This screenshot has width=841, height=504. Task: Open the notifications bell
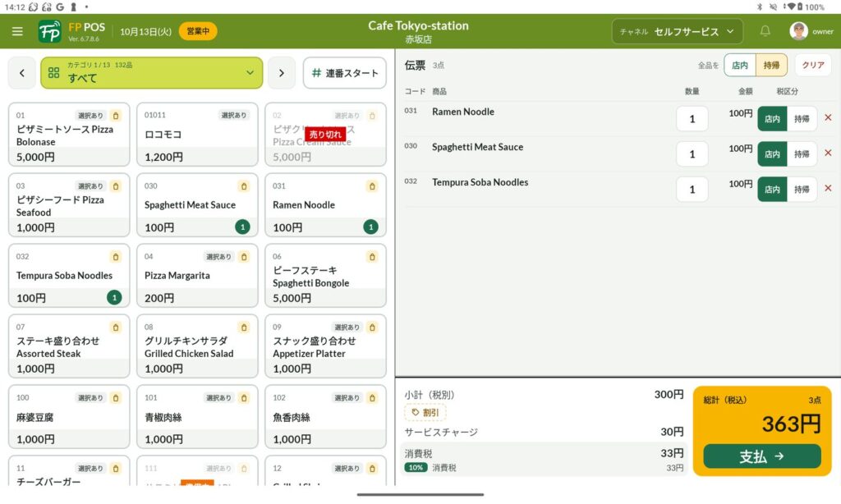click(765, 31)
